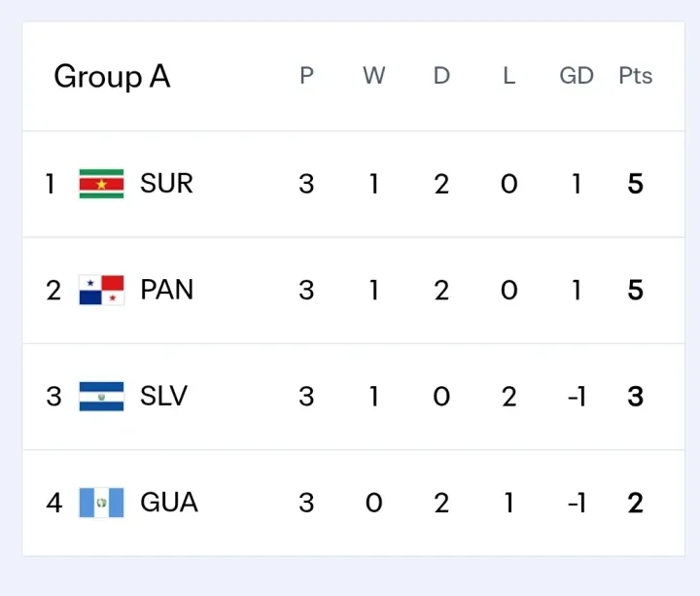Click the W column header
Image resolution: width=700 pixels, height=596 pixels.
point(374,76)
